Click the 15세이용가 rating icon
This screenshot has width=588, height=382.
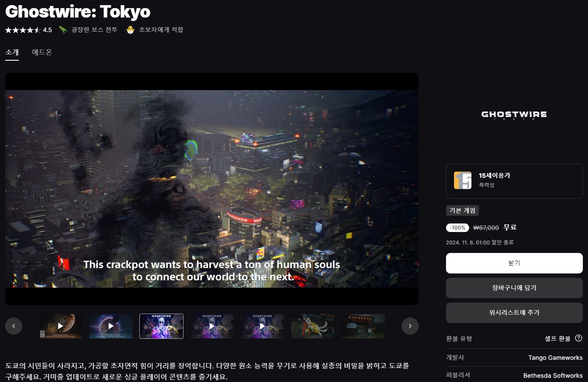463,180
